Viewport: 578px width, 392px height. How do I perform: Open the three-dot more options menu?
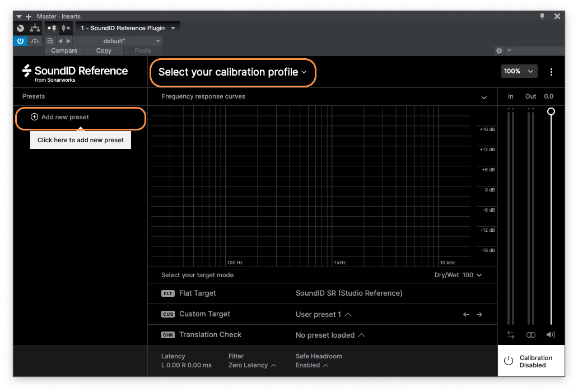[x=552, y=72]
